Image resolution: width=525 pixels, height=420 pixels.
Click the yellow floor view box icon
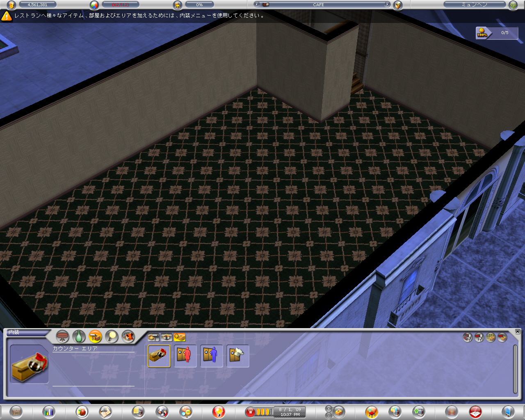(339, 411)
